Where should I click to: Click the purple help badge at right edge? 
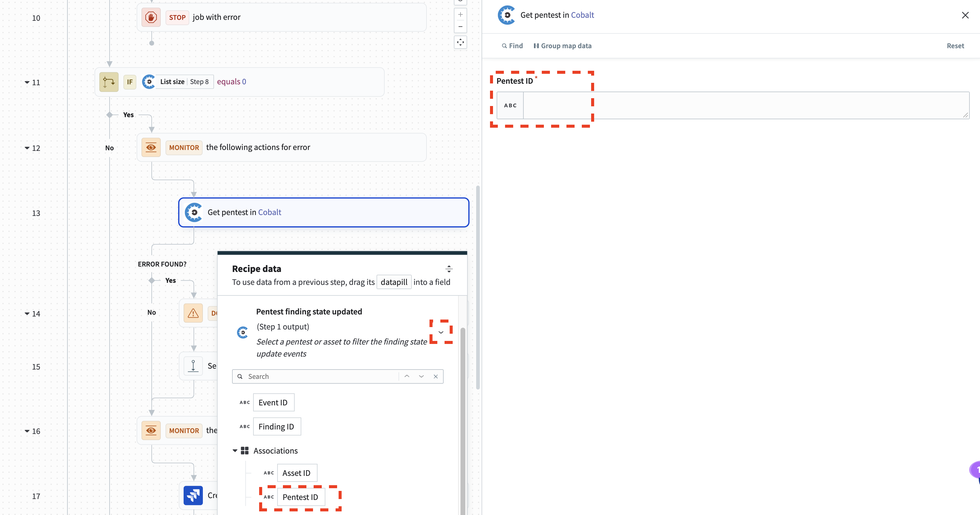(x=975, y=470)
